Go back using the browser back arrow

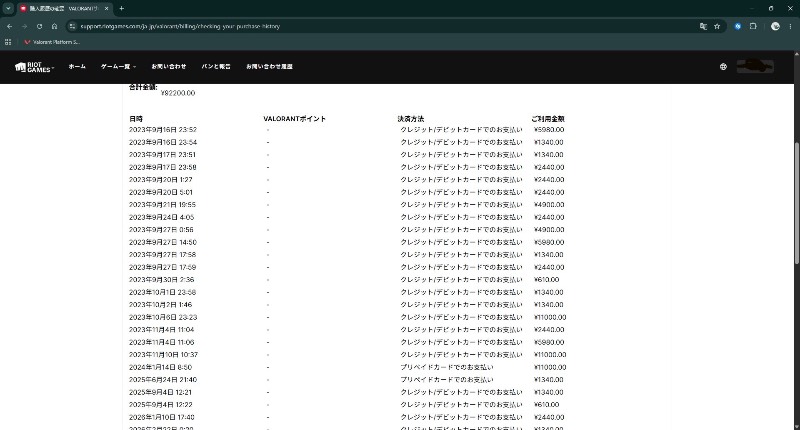click(9, 26)
